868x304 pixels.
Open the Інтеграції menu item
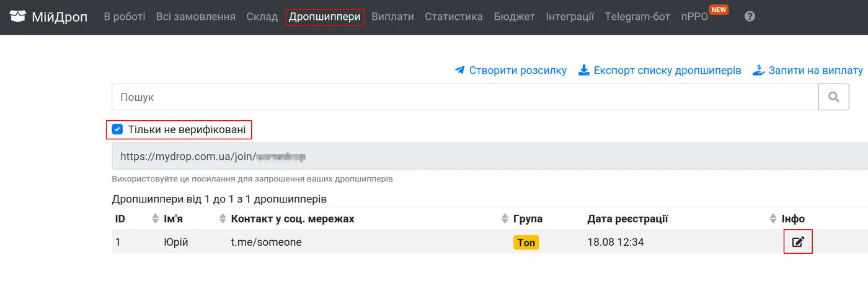point(570,17)
